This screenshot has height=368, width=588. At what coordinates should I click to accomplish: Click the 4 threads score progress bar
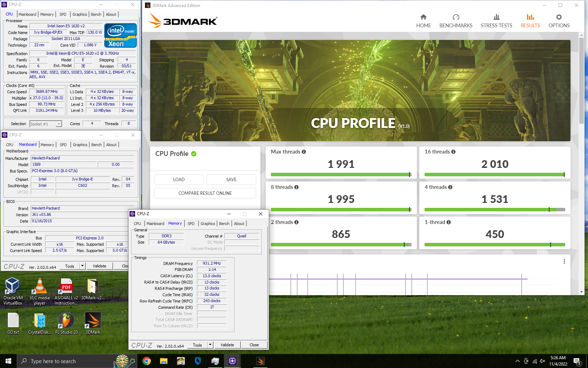[x=495, y=210]
